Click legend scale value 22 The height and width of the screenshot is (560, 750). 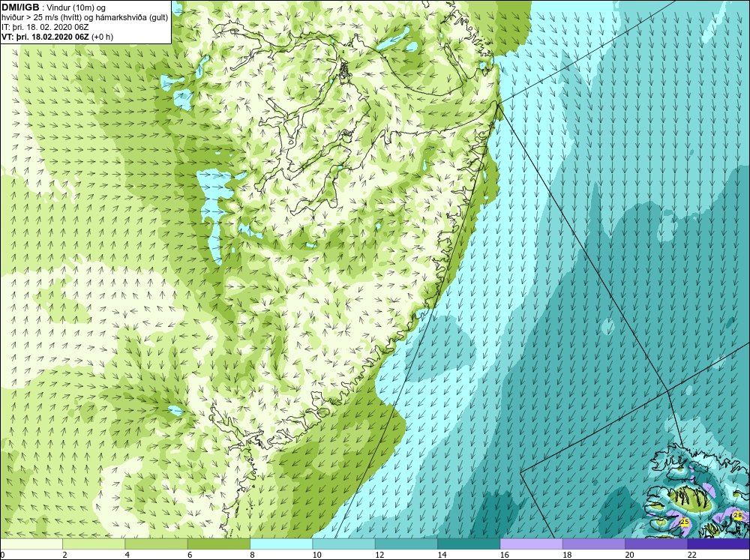(x=692, y=555)
